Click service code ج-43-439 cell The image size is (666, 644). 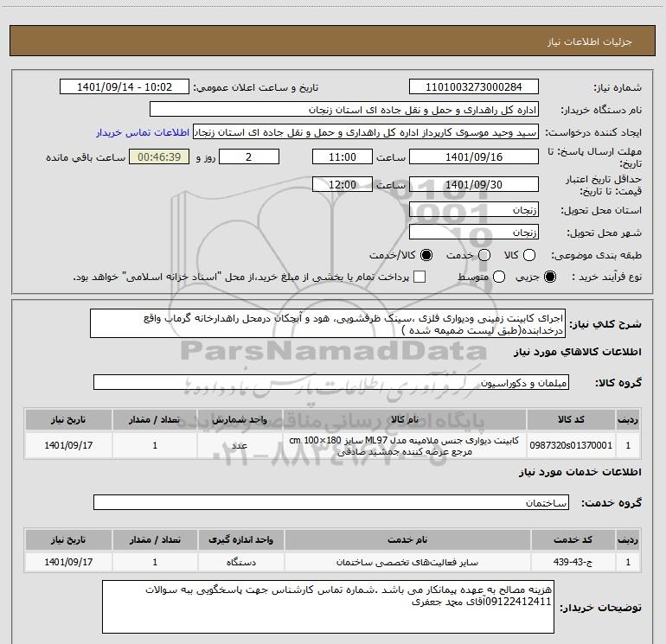click(x=573, y=562)
